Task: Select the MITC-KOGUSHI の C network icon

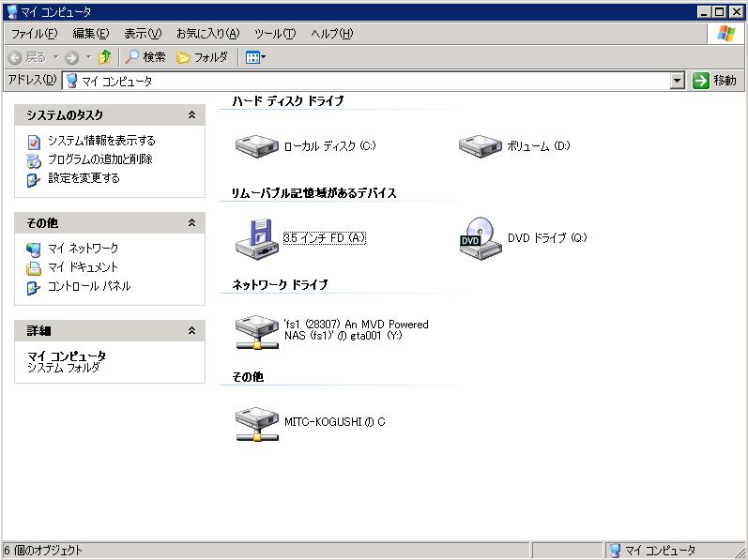Action: click(256, 424)
